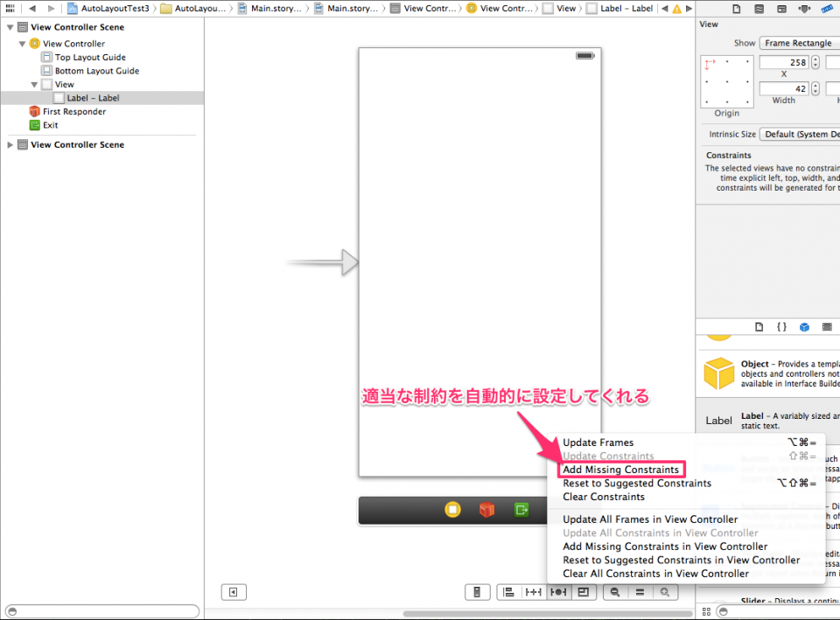
Task: Go forward in jump bar history
Action: pyautogui.click(x=51, y=8)
